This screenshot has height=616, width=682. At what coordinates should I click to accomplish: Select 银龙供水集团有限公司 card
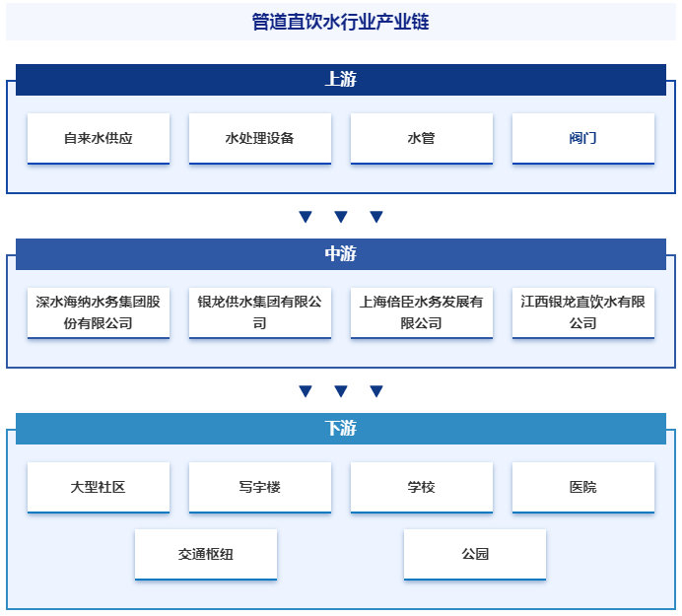tap(260, 312)
